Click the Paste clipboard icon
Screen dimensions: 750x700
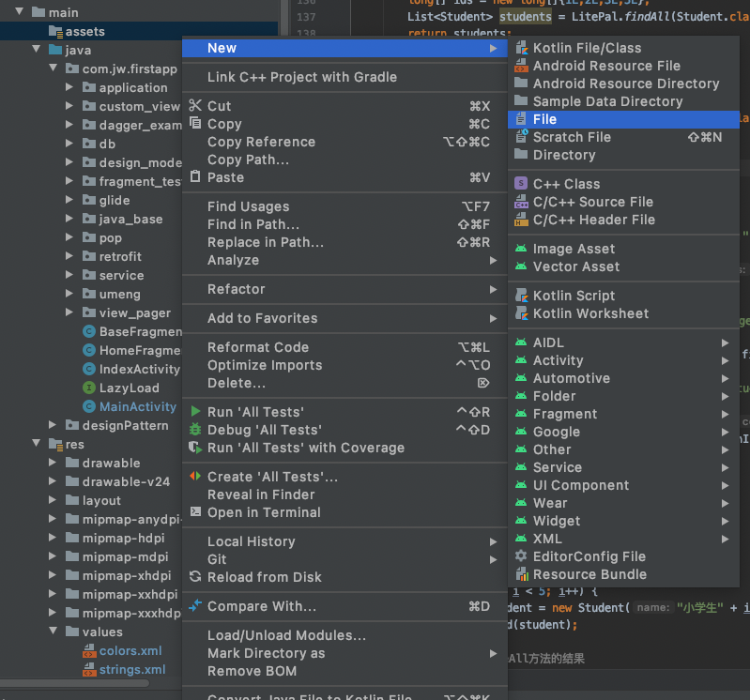point(195,176)
